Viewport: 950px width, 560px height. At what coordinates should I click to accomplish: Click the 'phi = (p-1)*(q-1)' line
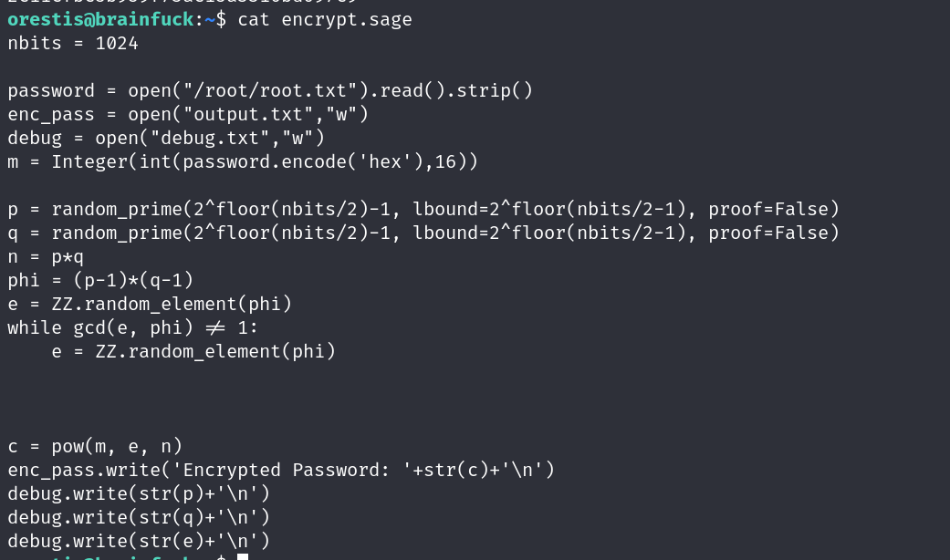coord(100,280)
